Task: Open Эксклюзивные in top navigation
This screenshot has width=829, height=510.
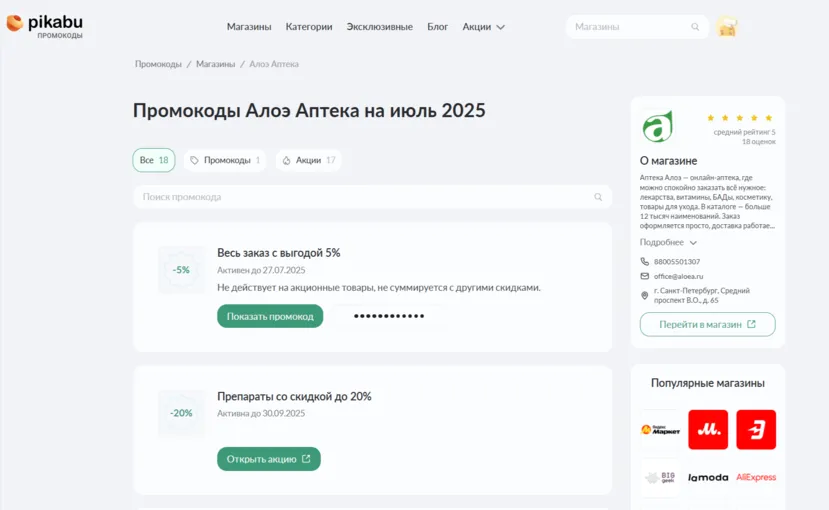Action: (380, 27)
